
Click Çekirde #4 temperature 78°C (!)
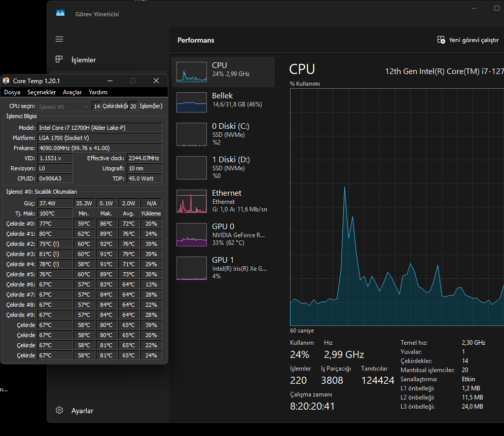[55, 264]
